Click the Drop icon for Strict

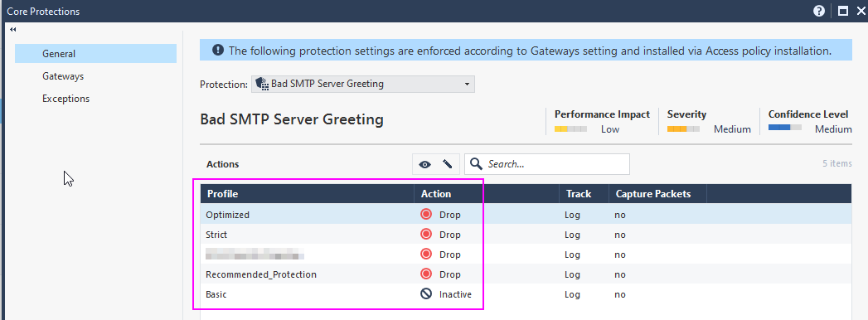pos(425,235)
